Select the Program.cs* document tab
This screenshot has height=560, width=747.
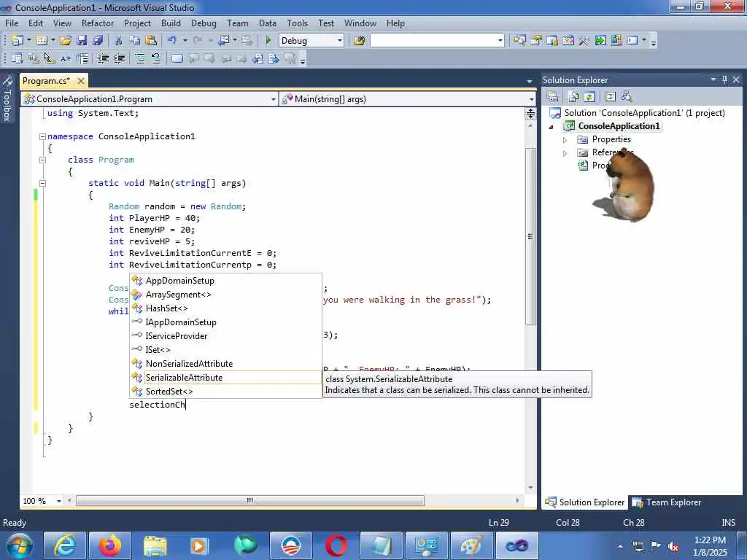[46, 81]
